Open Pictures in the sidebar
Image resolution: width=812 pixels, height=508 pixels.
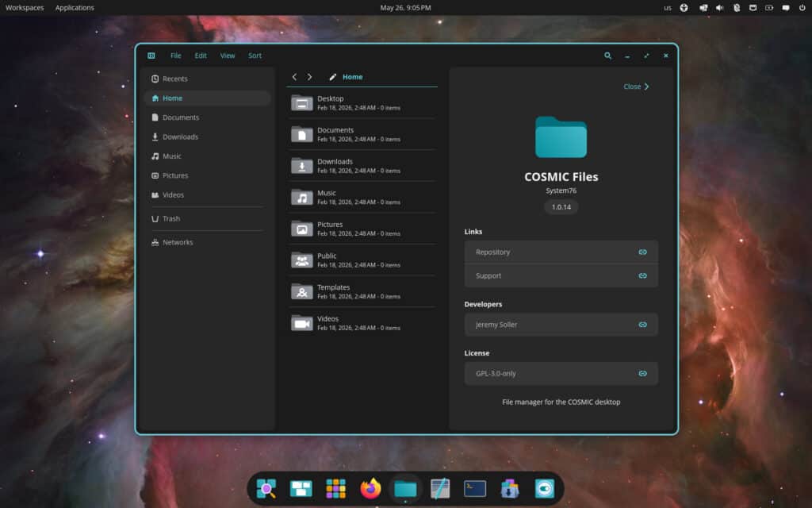click(207, 175)
